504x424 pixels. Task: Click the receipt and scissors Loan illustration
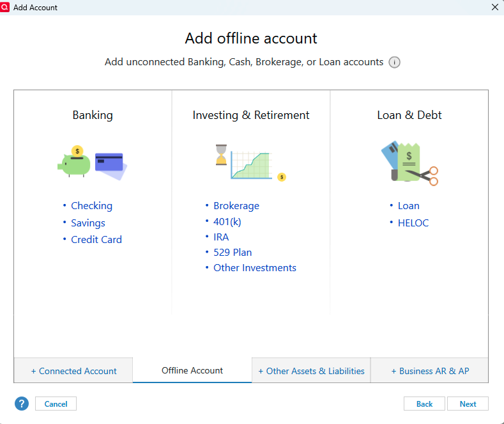(409, 163)
